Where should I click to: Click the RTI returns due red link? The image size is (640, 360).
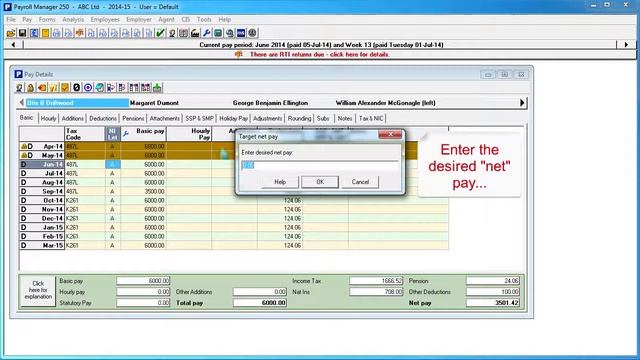point(320,54)
